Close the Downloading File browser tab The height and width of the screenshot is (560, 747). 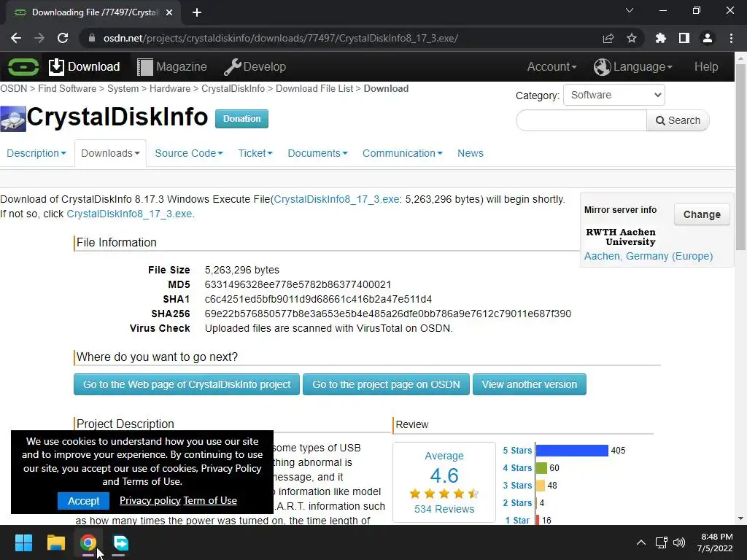point(169,12)
